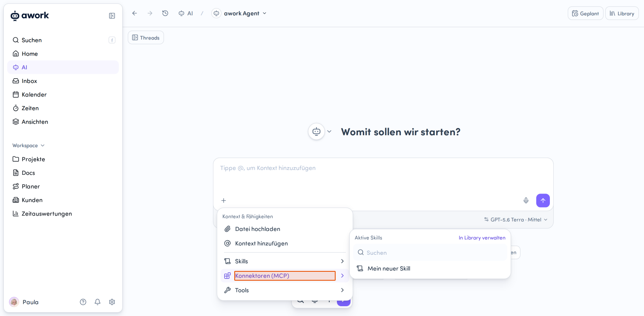Open Zeiten time tracking in sidebar
644x316 pixels.
[63, 108]
